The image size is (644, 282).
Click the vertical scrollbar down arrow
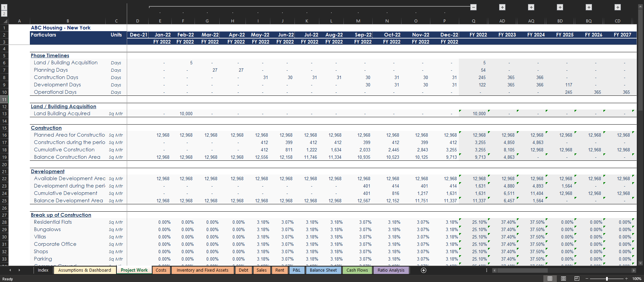pyautogui.click(x=640, y=263)
